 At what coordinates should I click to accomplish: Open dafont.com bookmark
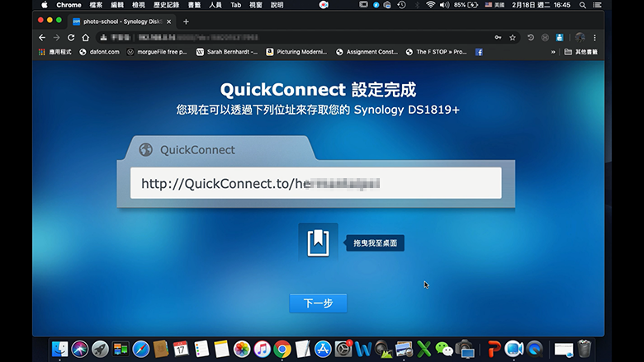pos(99,52)
